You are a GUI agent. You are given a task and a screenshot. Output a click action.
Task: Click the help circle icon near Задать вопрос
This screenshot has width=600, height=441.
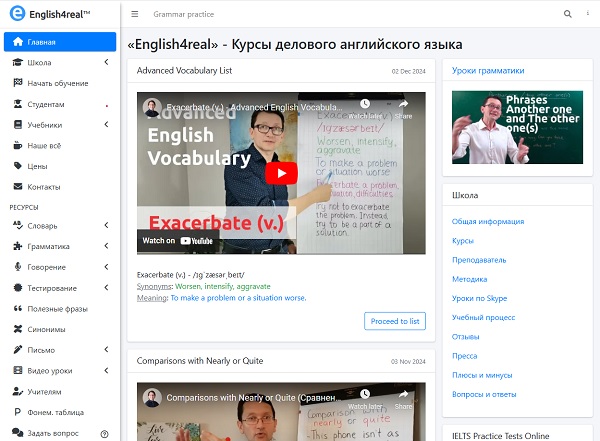104,434
